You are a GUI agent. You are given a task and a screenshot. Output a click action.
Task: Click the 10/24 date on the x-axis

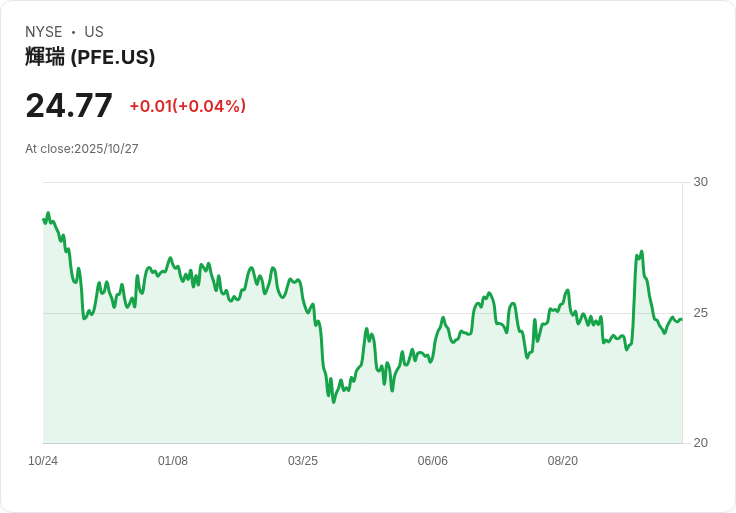coord(43,461)
